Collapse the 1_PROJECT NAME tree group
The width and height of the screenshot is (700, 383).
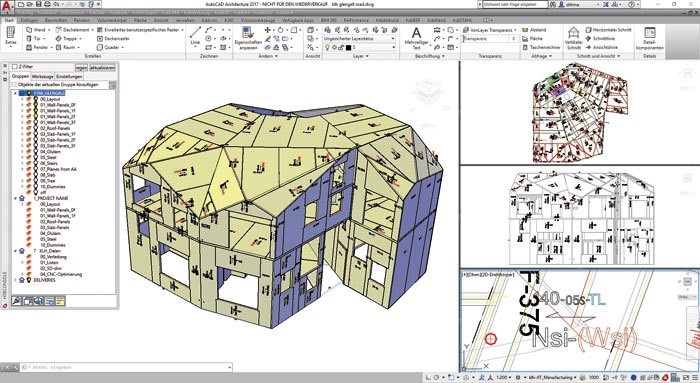pos(16,198)
